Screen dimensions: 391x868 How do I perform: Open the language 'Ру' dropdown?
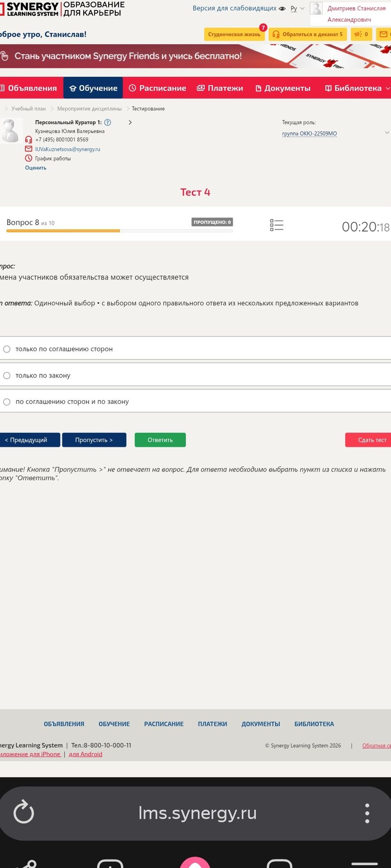[x=297, y=9]
